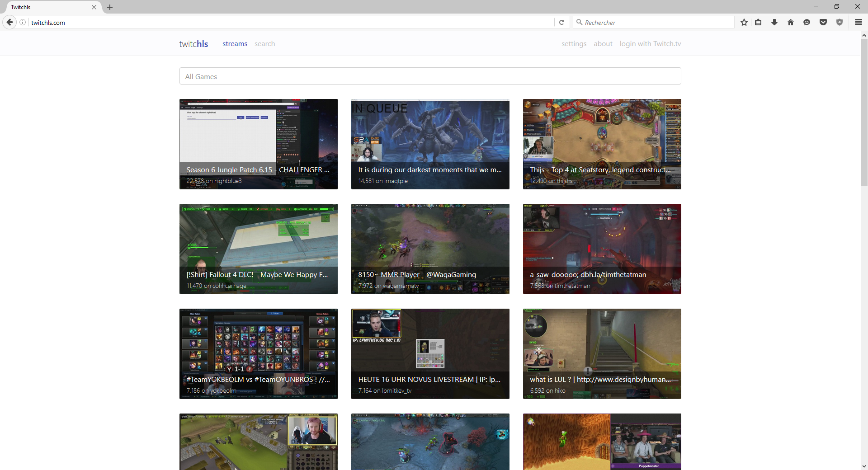Open the yokbeolm TeamYOKBEOLM stream
The width and height of the screenshot is (868, 470).
(258, 354)
